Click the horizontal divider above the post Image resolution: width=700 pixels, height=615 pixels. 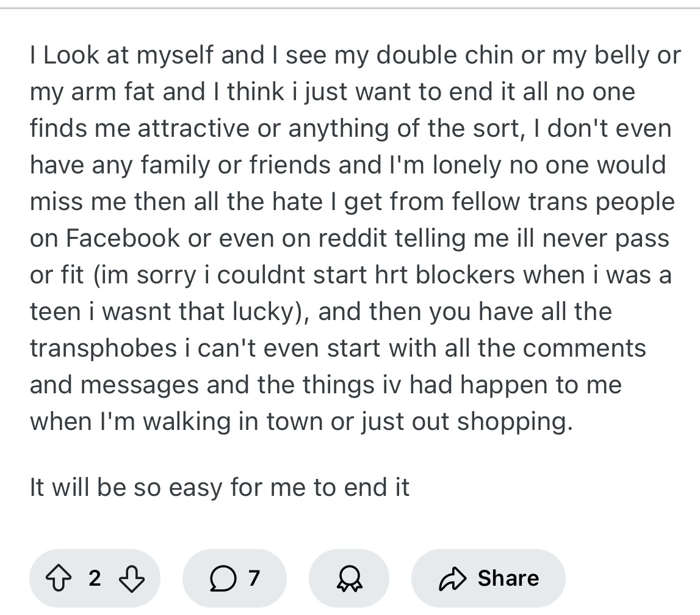tap(350, 9)
